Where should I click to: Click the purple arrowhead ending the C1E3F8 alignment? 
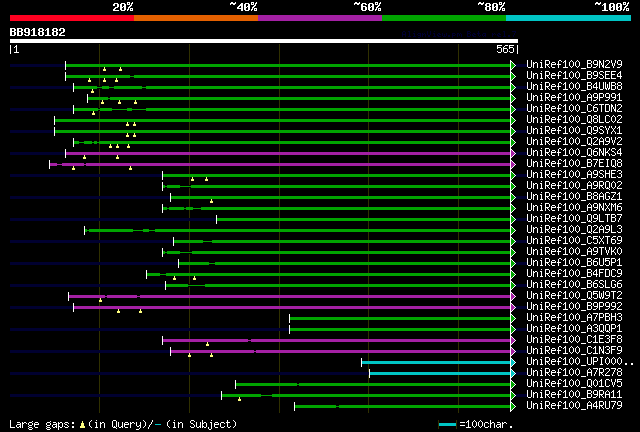coord(513,341)
